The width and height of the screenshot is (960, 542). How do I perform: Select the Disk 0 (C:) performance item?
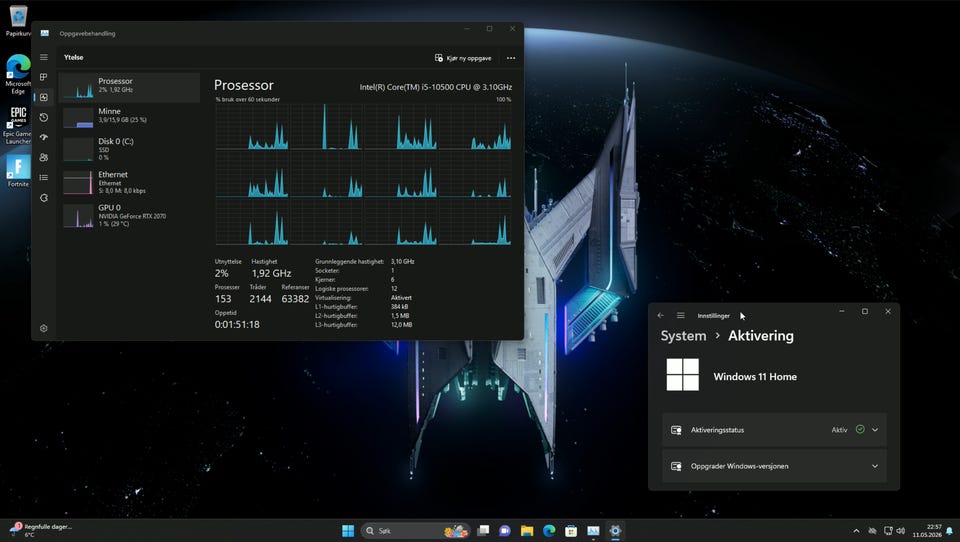(130, 148)
